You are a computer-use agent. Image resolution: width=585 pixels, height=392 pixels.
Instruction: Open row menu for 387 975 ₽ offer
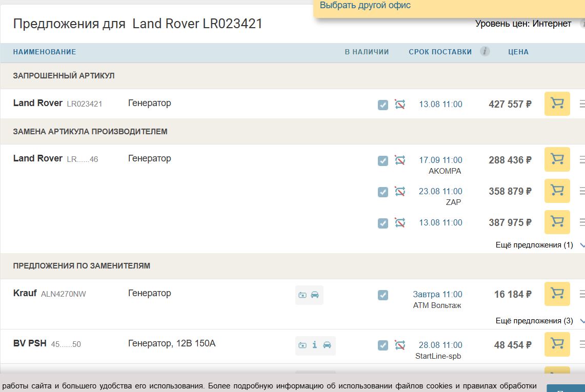582,222
